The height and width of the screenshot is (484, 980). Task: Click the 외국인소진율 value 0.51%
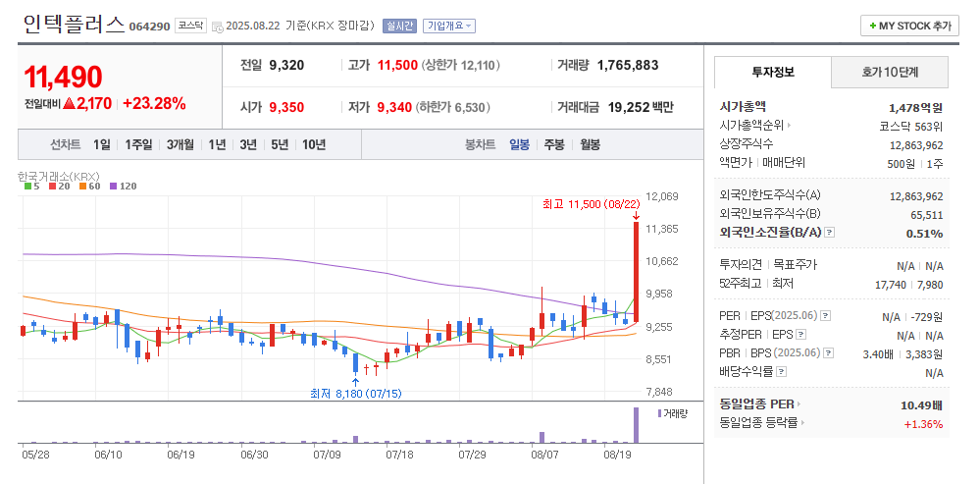(924, 234)
